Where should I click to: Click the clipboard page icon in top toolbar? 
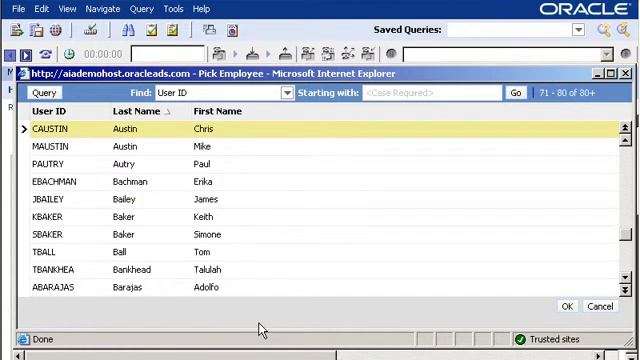coord(36,30)
